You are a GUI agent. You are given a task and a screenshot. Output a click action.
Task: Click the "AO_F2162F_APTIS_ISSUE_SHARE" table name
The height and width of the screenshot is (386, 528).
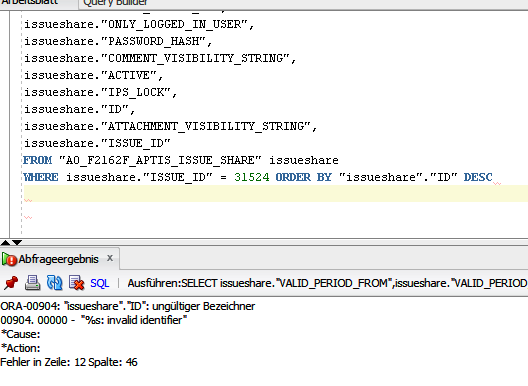coord(160,160)
